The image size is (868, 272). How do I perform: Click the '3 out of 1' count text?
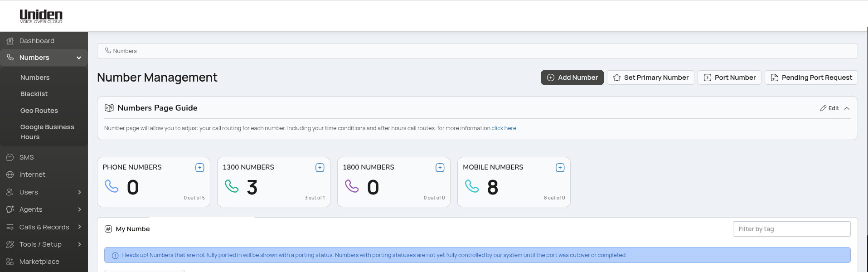(x=315, y=198)
